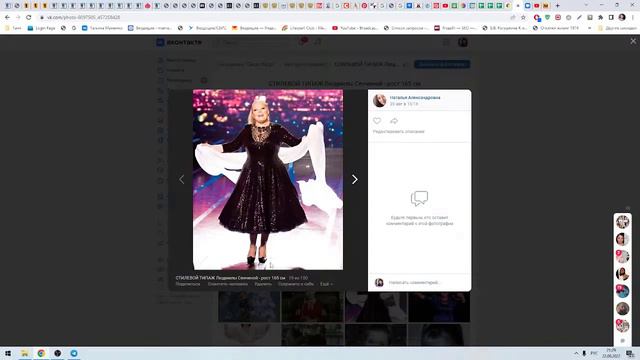Open author Наталья Александровна profile link
The width and height of the screenshot is (640, 360).
tap(415, 98)
